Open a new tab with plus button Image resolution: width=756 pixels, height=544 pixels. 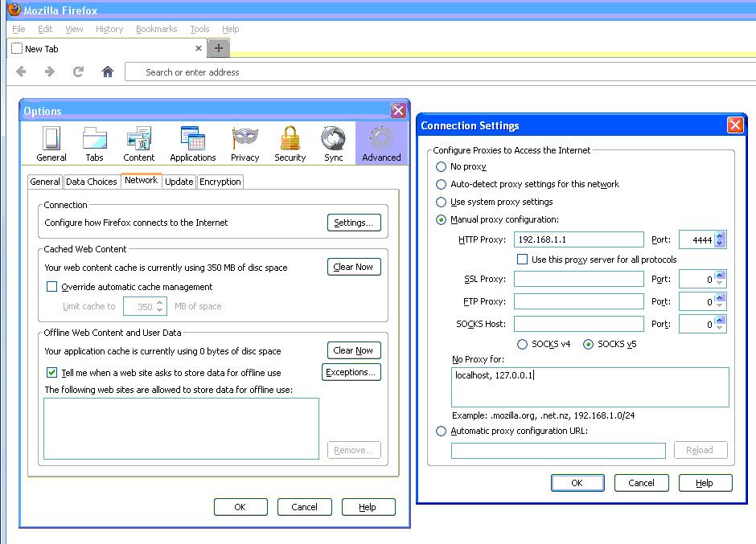tap(219, 48)
